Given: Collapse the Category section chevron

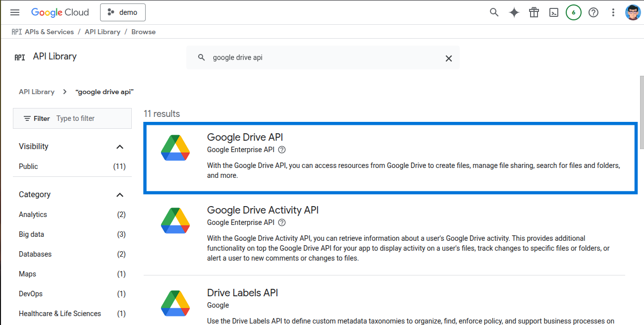Looking at the screenshot, I should tap(120, 195).
